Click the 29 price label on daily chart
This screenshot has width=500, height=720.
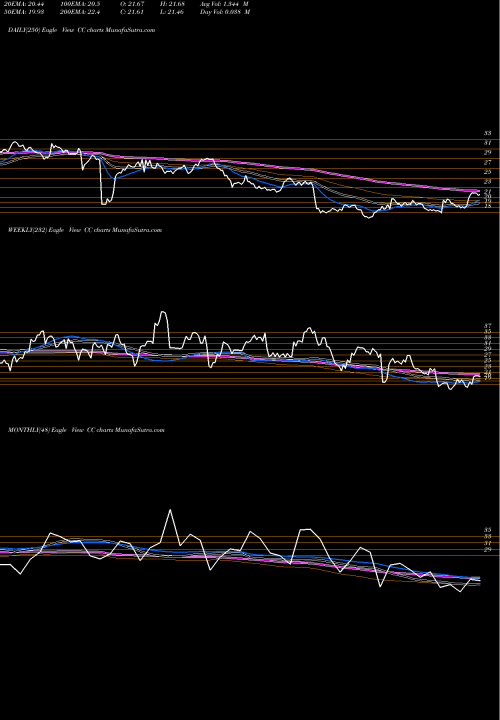(x=487, y=153)
